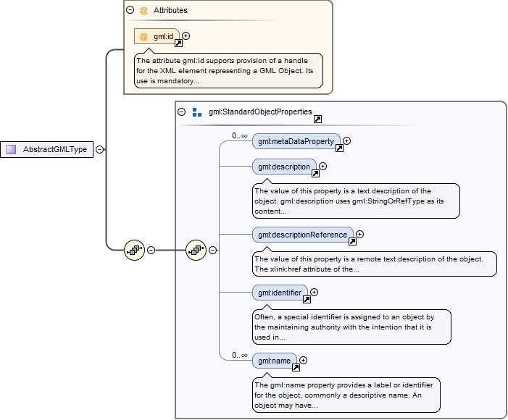Collapse the gml:StandardObjectProperties group

(x=182, y=112)
